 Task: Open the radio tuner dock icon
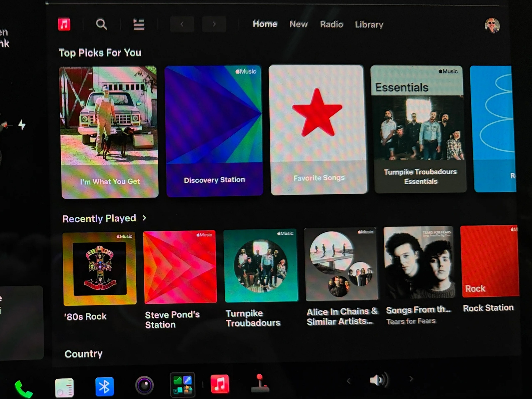coord(64,388)
